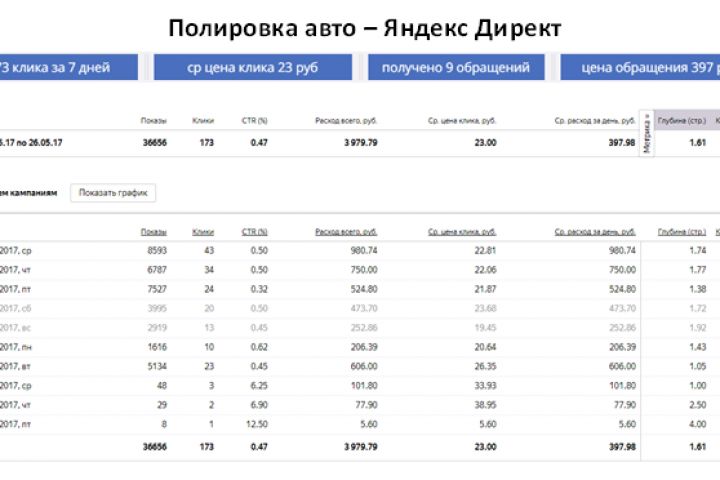
Task: Click the 'Полировка авто – Яндекс Директ' title
Action: click(364, 27)
